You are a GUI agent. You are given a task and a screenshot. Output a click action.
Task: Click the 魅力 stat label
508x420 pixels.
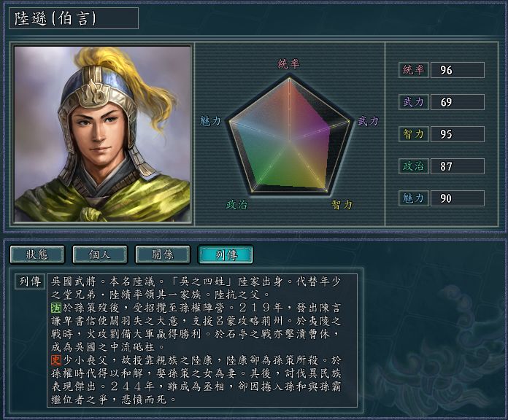click(414, 198)
